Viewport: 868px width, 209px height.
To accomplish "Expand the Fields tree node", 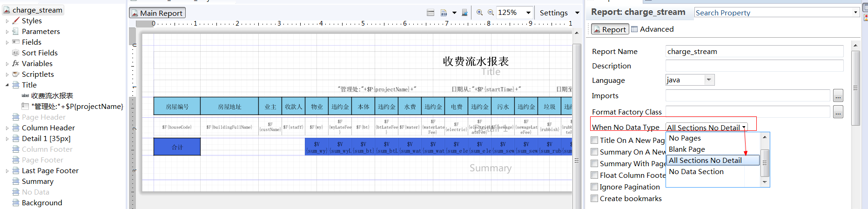I will [7, 42].
